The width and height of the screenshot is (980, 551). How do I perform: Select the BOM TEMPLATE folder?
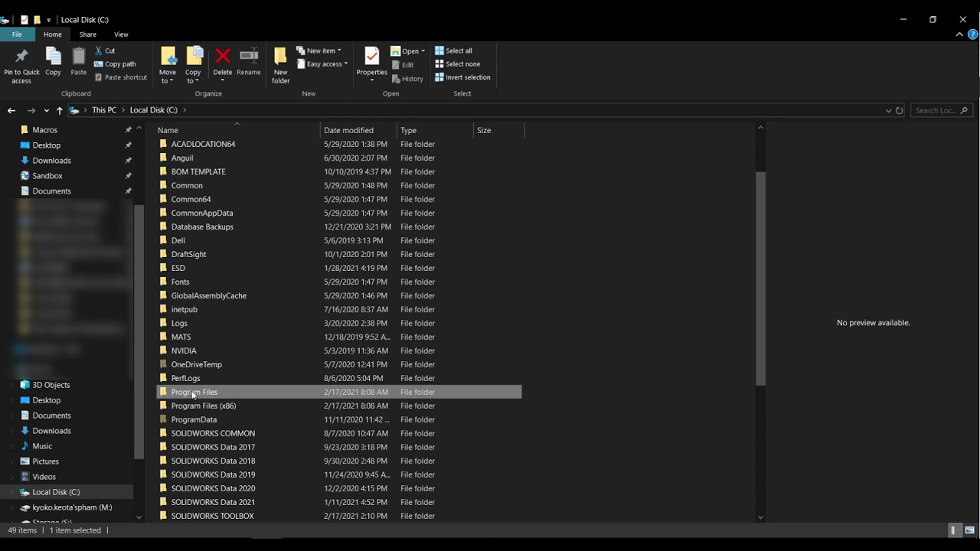click(338, 171)
